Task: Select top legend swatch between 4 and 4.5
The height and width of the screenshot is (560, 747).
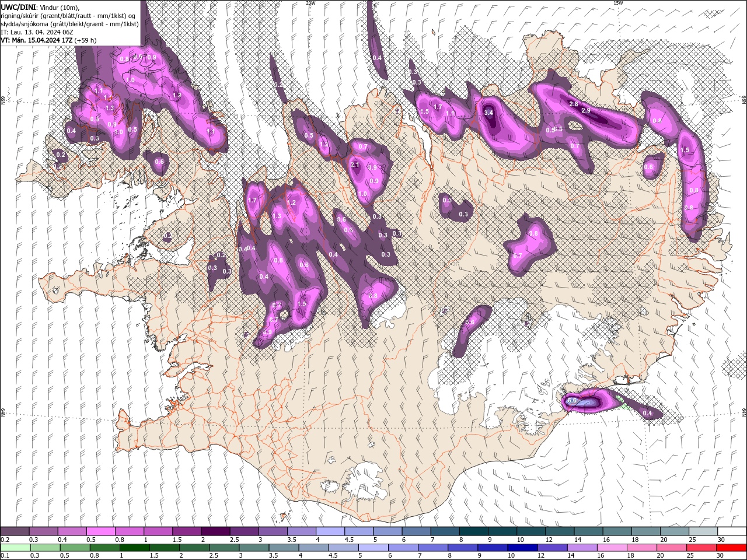Action: [x=330, y=531]
